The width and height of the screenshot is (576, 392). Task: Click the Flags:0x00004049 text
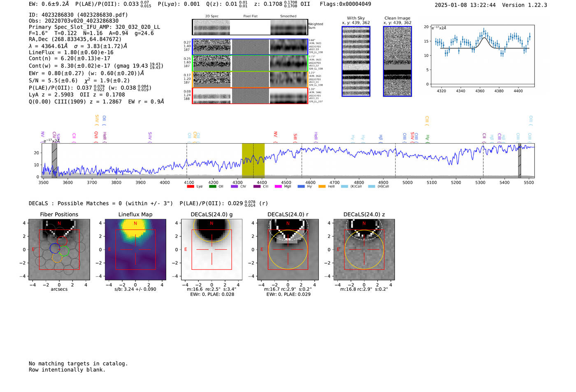[345, 4]
